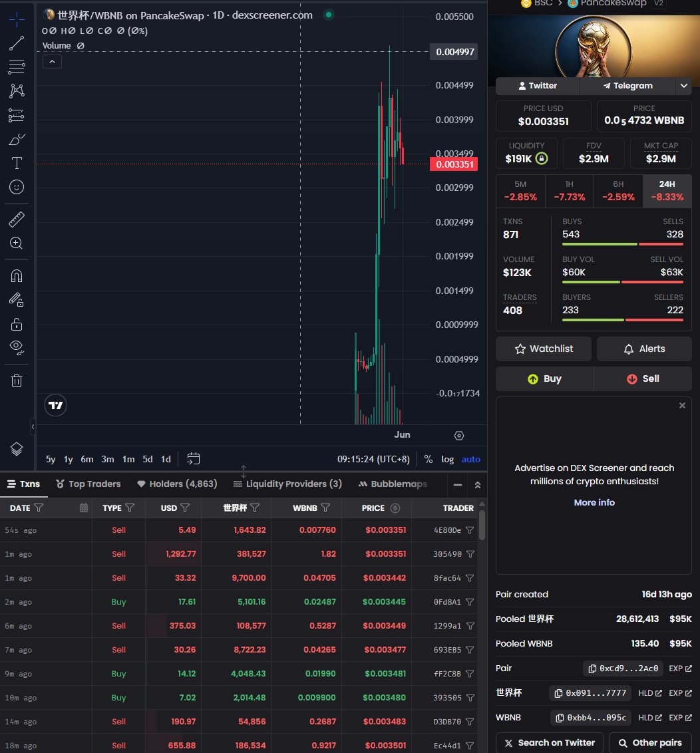Image resolution: width=700 pixels, height=753 pixels.
Task: Open the forecasting and position tools
Action: (17, 115)
